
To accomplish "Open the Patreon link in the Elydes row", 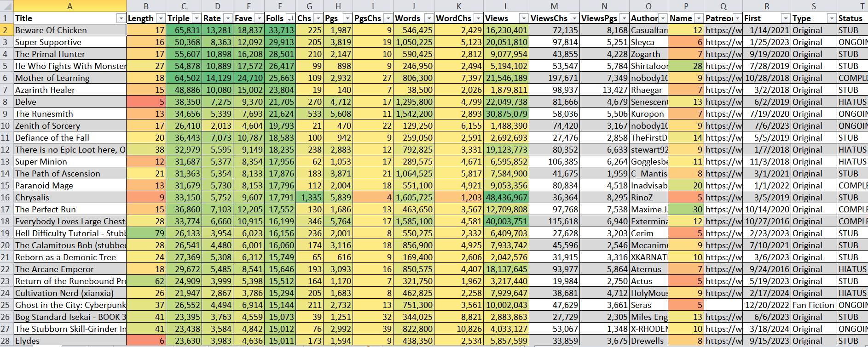I will (x=723, y=341).
